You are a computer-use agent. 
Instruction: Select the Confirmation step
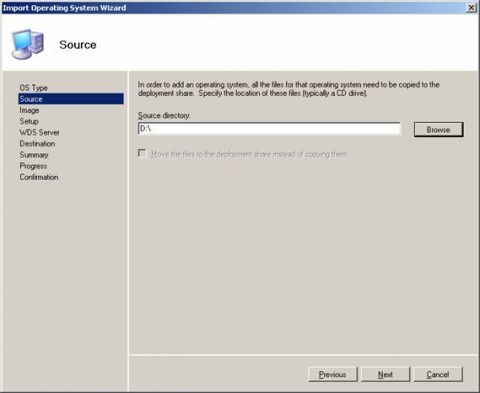39,177
